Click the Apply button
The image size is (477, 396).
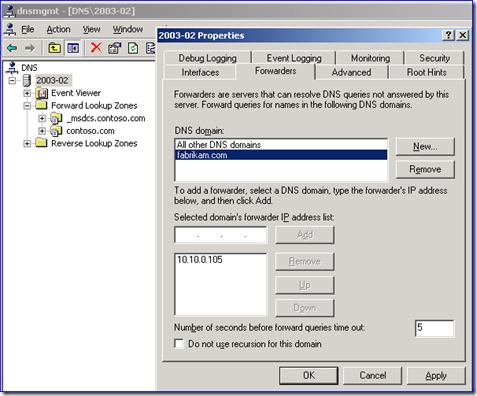(x=436, y=376)
